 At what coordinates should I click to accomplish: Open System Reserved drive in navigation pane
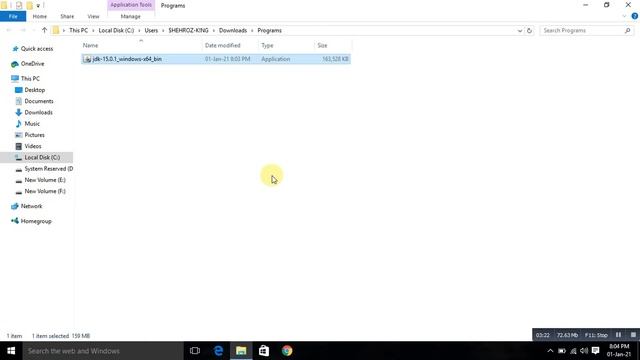[49, 169]
